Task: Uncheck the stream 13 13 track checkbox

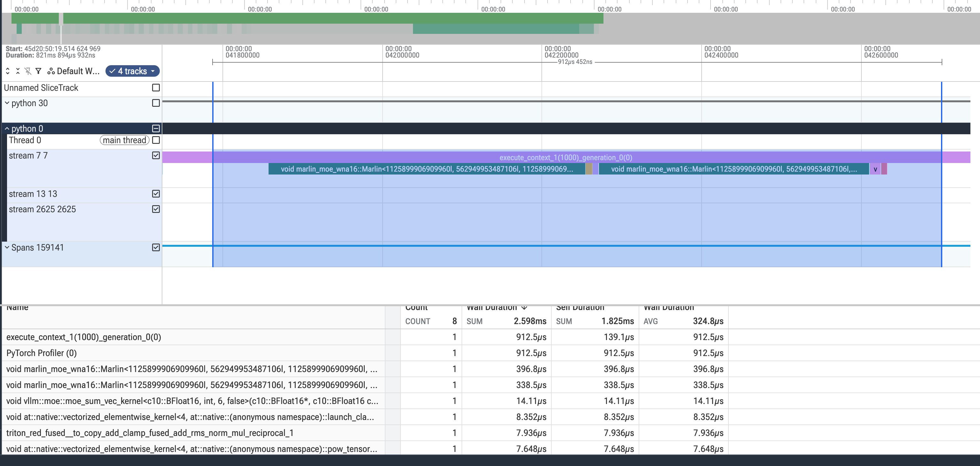Action: coord(156,194)
